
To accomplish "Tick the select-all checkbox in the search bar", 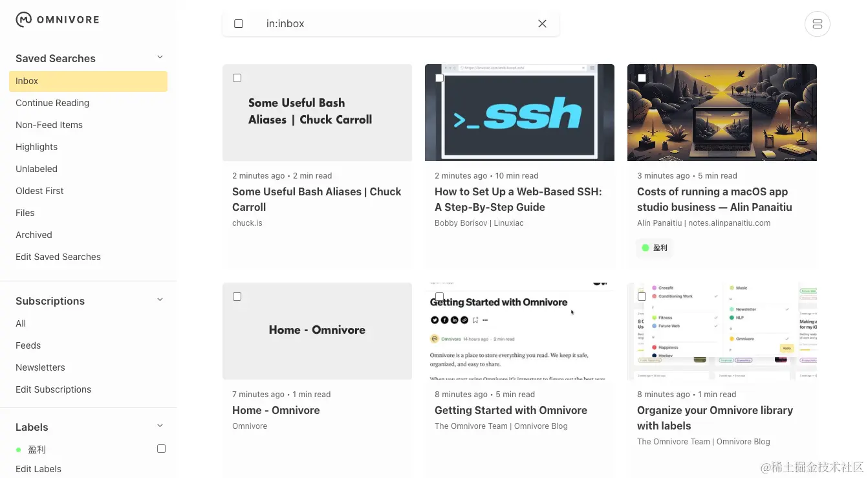I will point(239,24).
